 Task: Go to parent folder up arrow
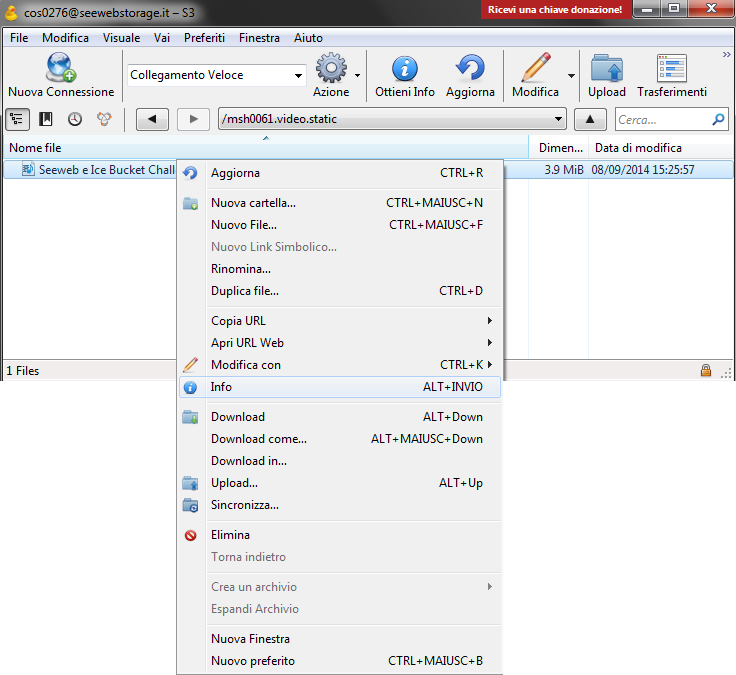pos(590,119)
